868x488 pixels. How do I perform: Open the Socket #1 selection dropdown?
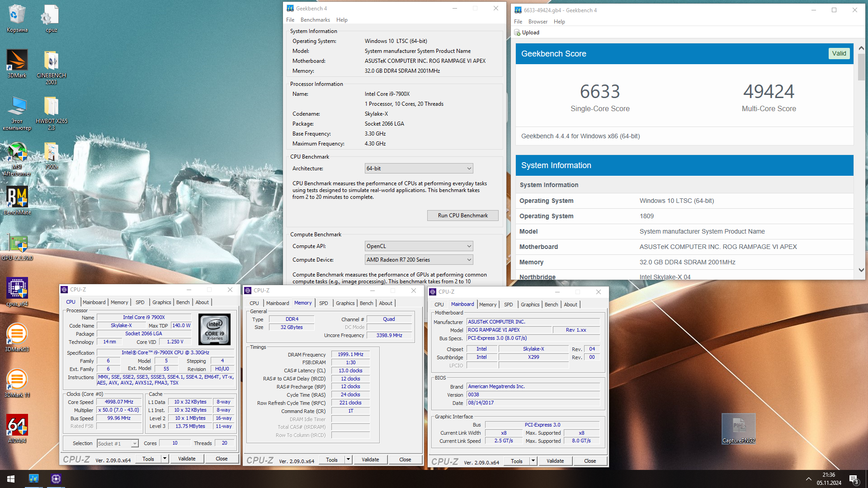[118, 444]
